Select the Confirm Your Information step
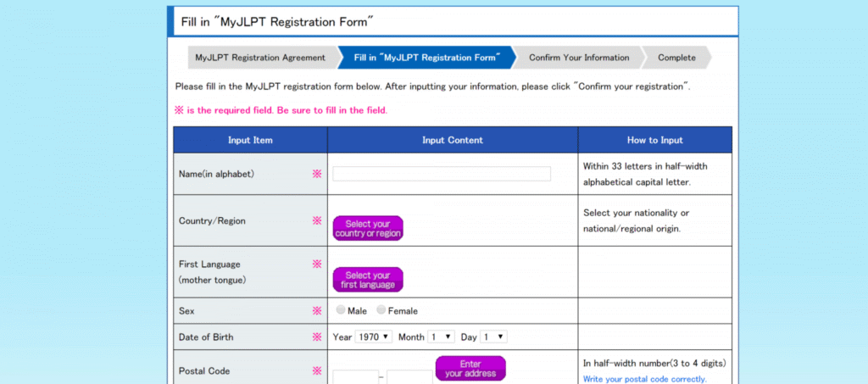Screen dimensions: 868x384 coord(579,58)
